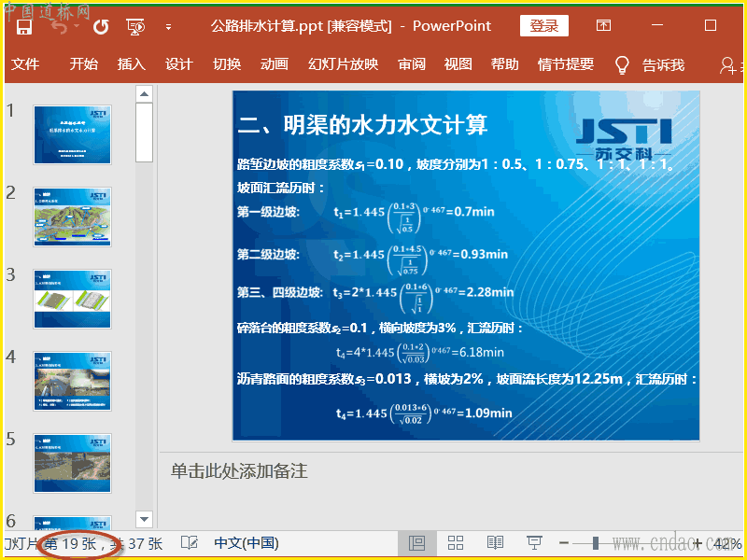Switch to Normal view
Screen dimensions: 747x560
click(x=417, y=543)
